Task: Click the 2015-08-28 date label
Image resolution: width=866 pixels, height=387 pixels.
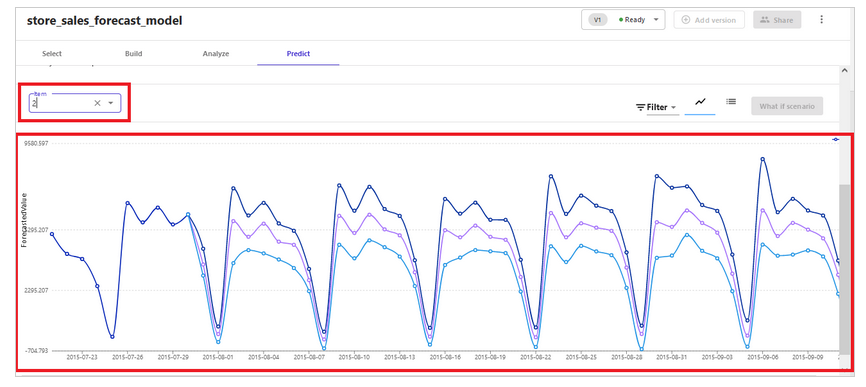Action: tap(626, 357)
